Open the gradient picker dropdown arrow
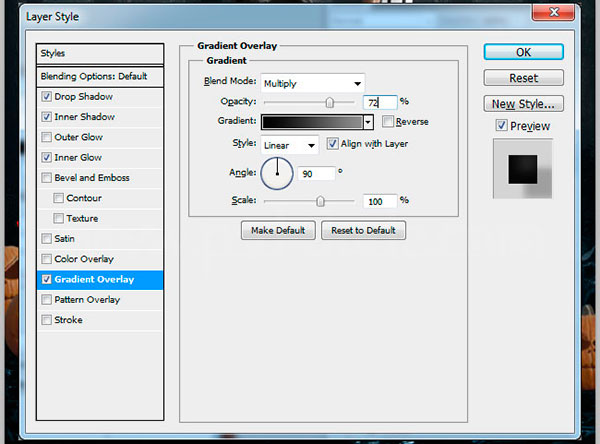 pos(368,122)
